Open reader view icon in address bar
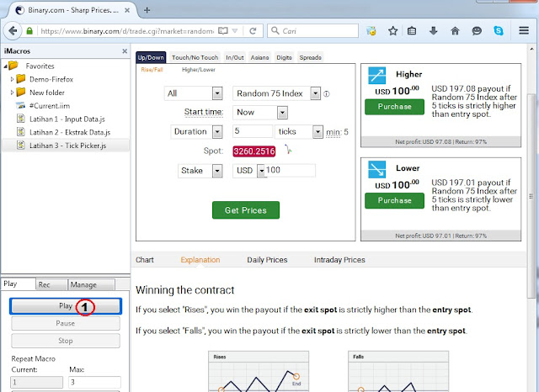539x392 pixels. [222, 31]
